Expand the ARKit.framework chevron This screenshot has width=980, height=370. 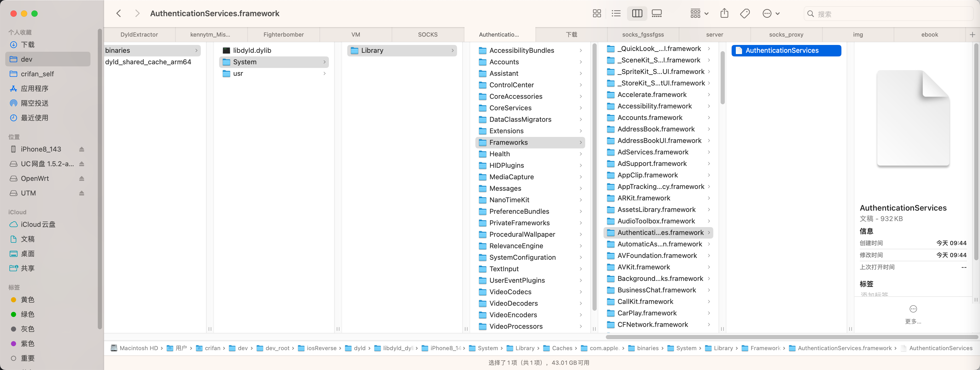pyautogui.click(x=709, y=198)
